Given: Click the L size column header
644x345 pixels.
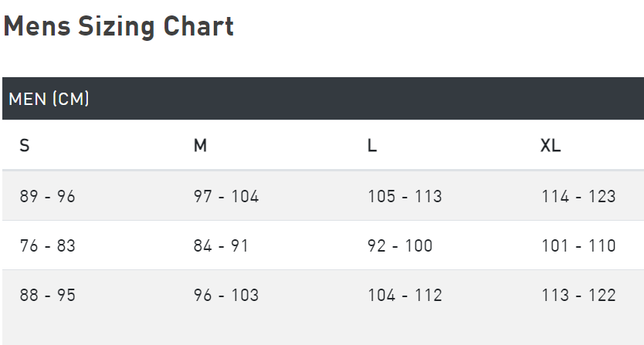Looking at the screenshot, I should [372, 145].
